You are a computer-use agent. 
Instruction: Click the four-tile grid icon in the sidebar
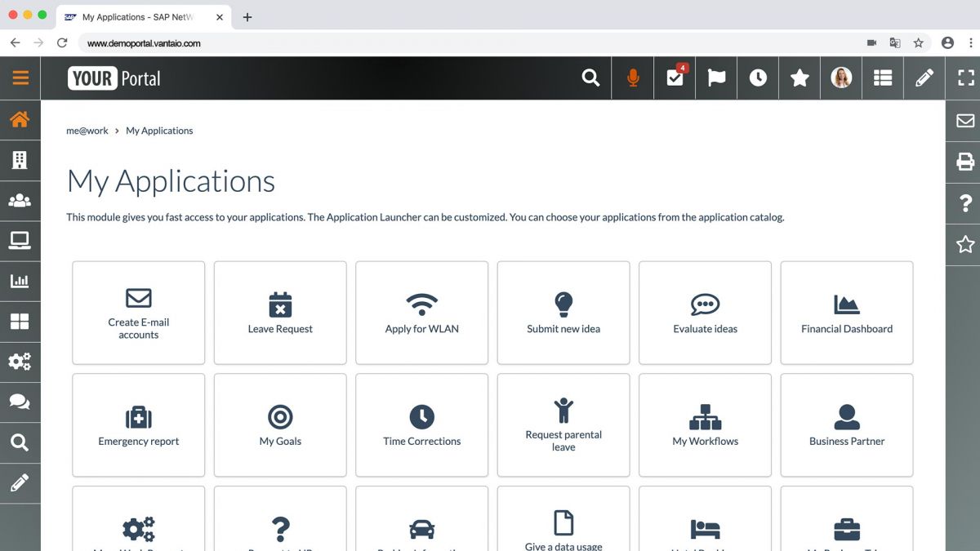pyautogui.click(x=20, y=321)
